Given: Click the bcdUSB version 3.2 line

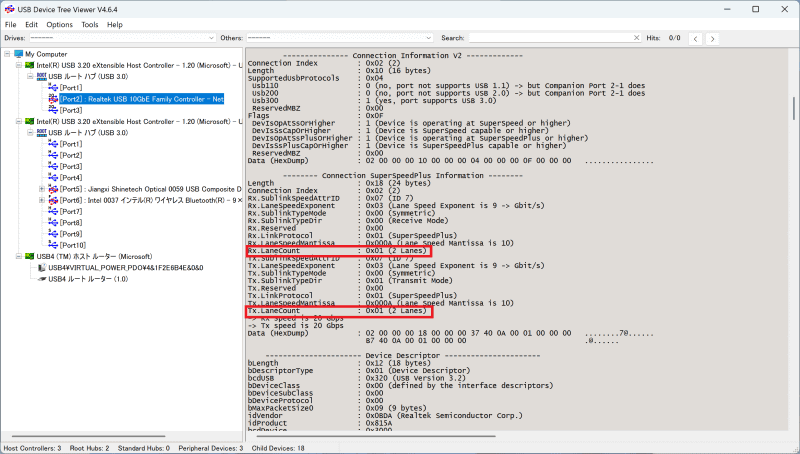Looking at the screenshot, I should (x=357, y=378).
